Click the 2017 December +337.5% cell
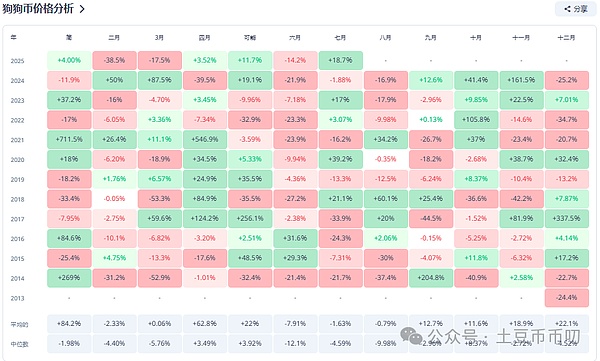The image size is (600, 361). coord(567,219)
